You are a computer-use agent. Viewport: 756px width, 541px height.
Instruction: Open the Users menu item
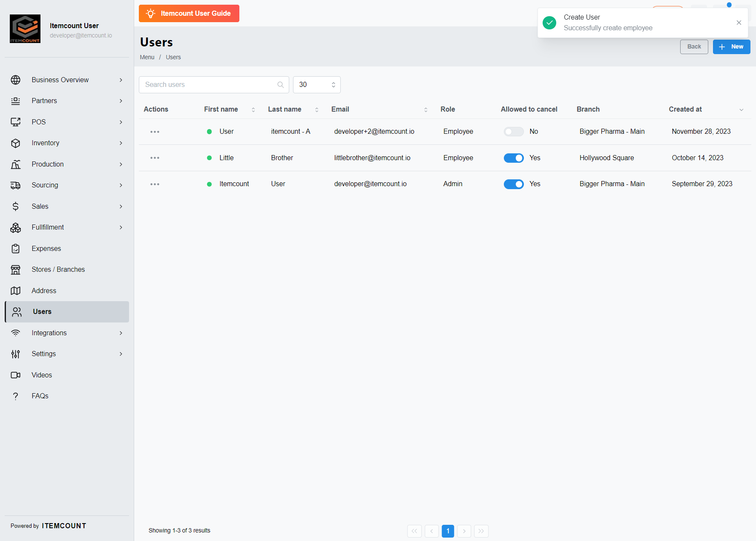67,312
